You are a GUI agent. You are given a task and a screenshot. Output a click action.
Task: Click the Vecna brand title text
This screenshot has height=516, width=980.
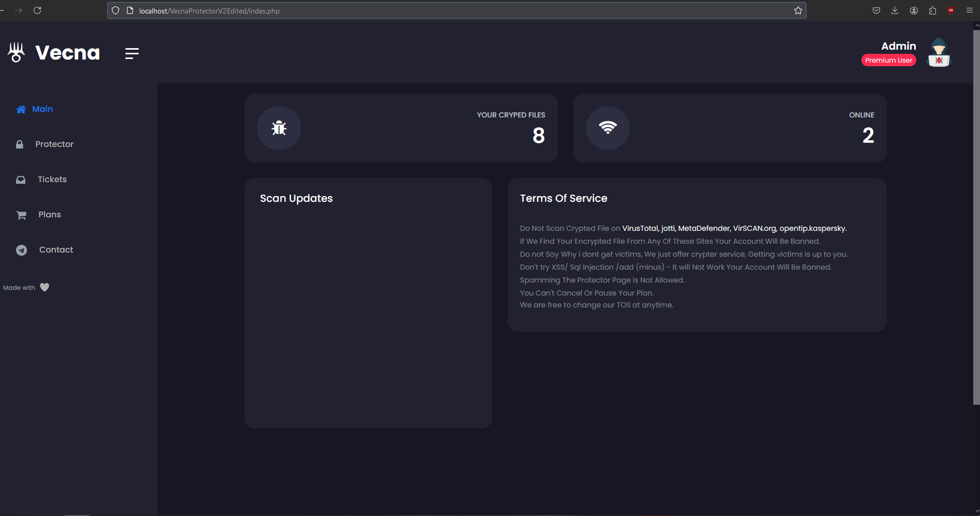(x=68, y=53)
